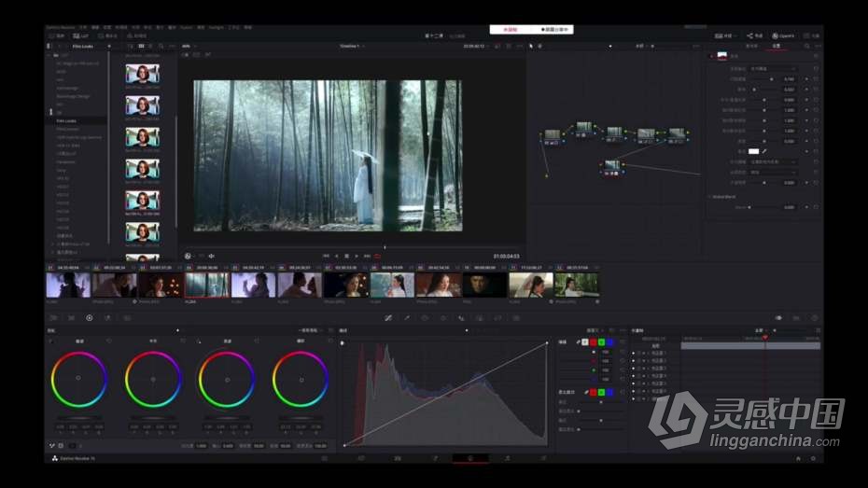The image size is (868, 488).
Task: Select the hand pan tool in the node editor
Action: tap(540, 47)
